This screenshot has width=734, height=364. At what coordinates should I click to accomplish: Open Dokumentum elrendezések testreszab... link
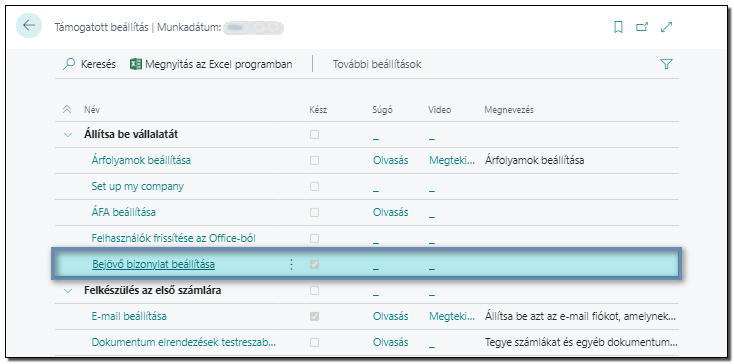click(x=184, y=342)
